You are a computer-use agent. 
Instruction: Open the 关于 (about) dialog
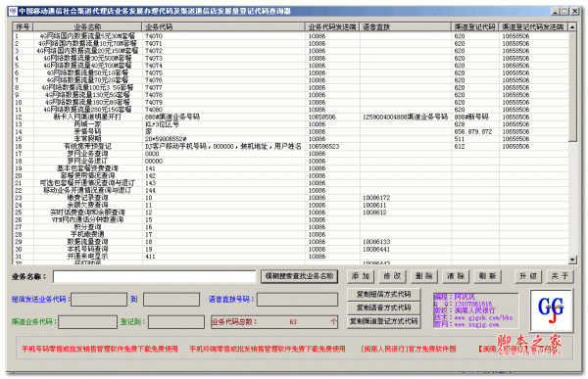coord(560,276)
